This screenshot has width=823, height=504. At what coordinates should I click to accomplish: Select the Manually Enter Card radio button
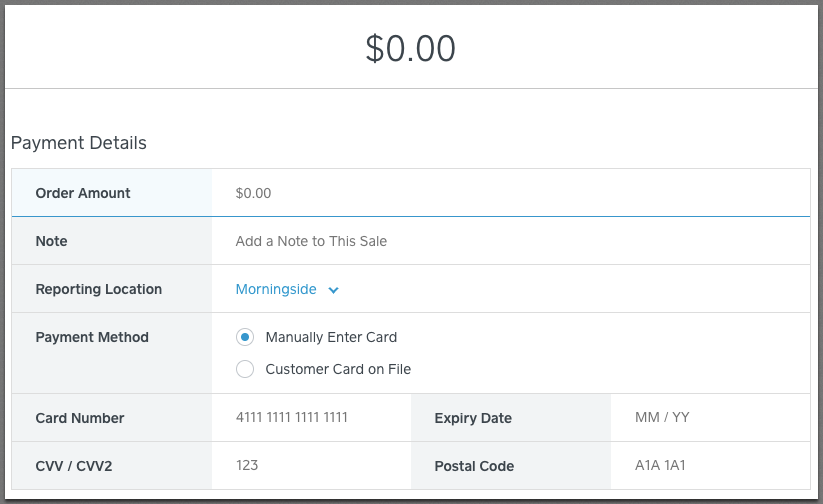pyautogui.click(x=245, y=337)
